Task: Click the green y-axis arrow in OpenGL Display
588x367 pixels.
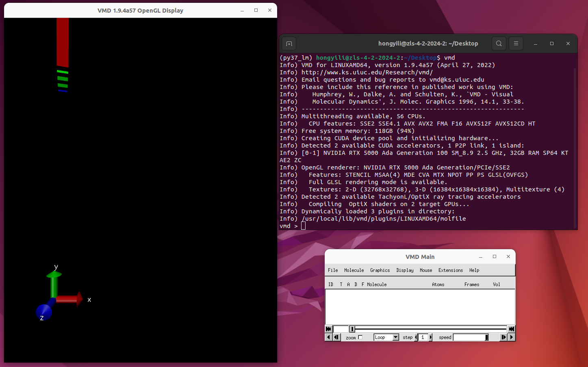Action: coord(54,284)
